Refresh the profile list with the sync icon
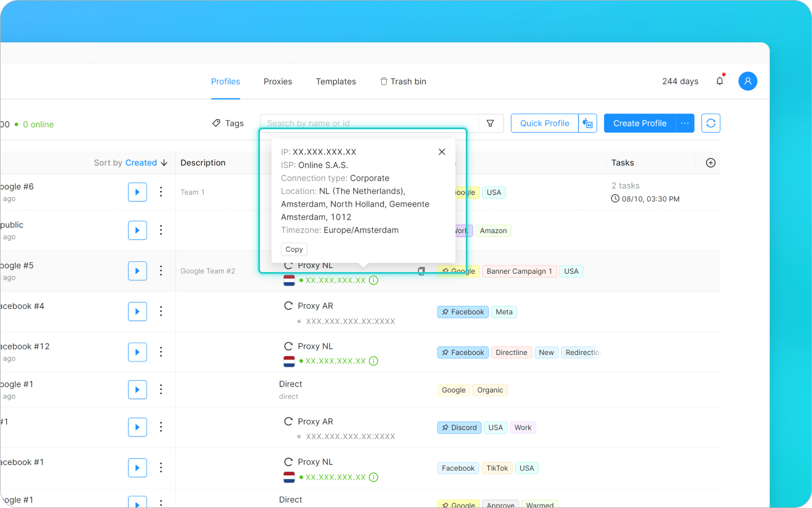Screen dimensions: 812x508 pos(710,123)
